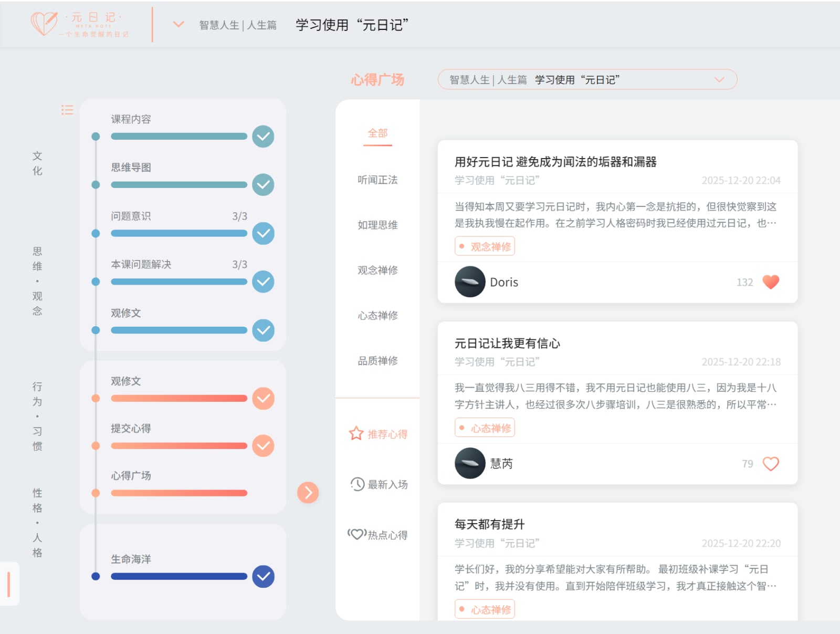
Task: Toggle the 问题意识 completion check
Action: (263, 233)
